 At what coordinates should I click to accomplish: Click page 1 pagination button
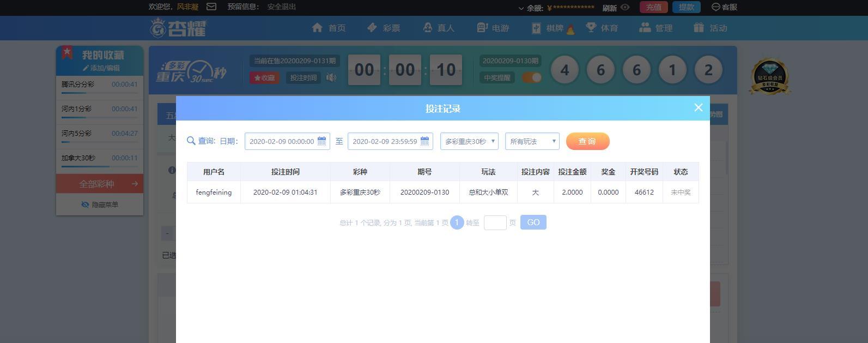tap(457, 222)
